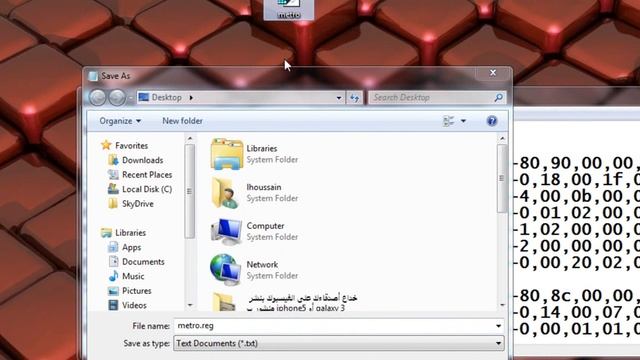Screen dimensions: 640x360
Task: Open the Organize dropdown menu
Action: pyautogui.click(x=120, y=121)
